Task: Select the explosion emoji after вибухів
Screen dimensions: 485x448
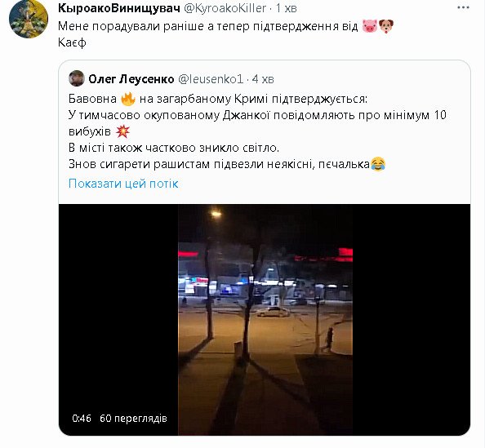Action: click(x=122, y=131)
